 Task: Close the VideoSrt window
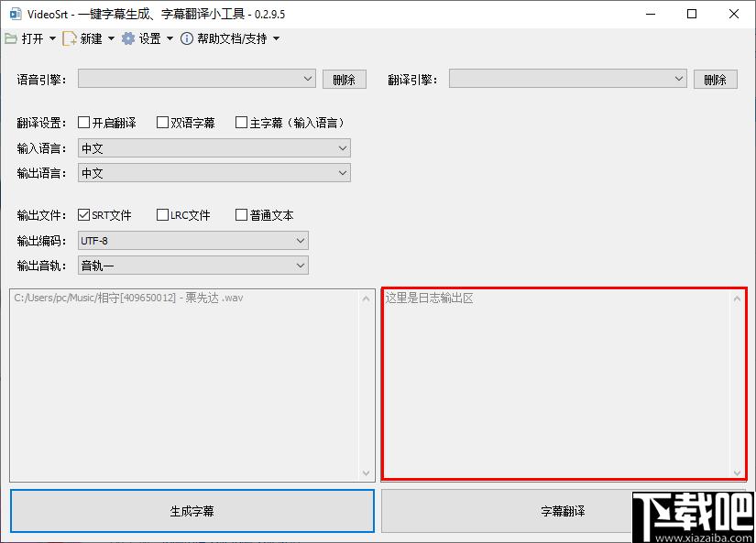coord(734,14)
